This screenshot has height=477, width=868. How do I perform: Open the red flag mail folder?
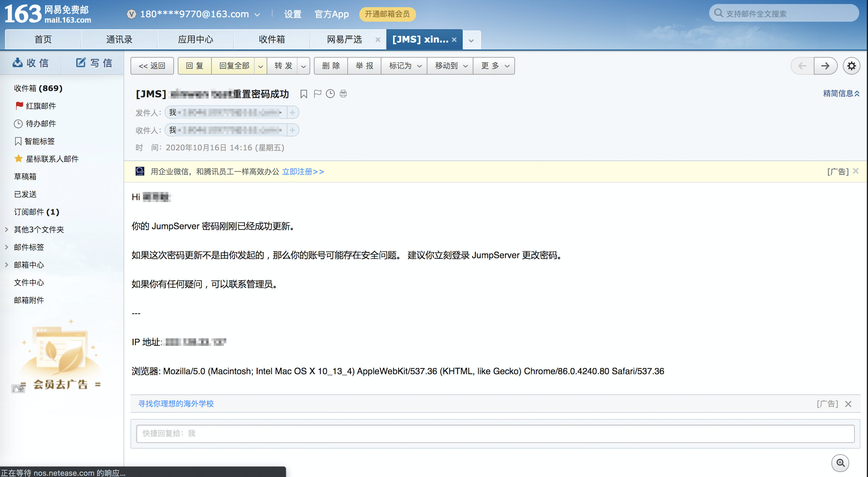(x=35, y=106)
